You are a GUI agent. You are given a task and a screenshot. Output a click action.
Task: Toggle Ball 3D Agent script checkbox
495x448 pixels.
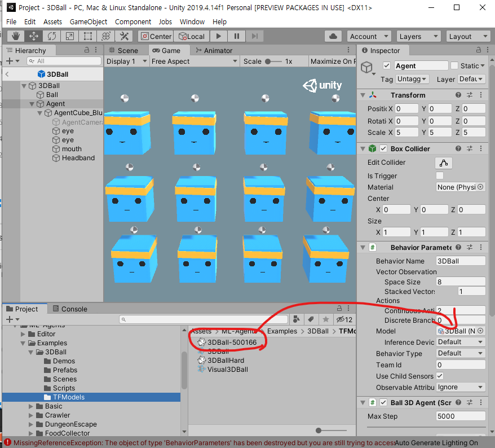(383, 402)
